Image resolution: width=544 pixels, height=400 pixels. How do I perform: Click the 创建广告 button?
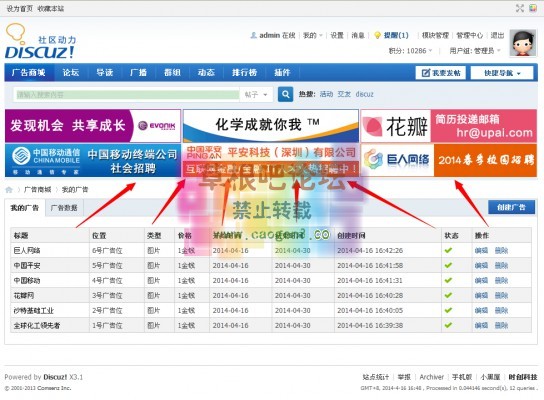(511, 207)
